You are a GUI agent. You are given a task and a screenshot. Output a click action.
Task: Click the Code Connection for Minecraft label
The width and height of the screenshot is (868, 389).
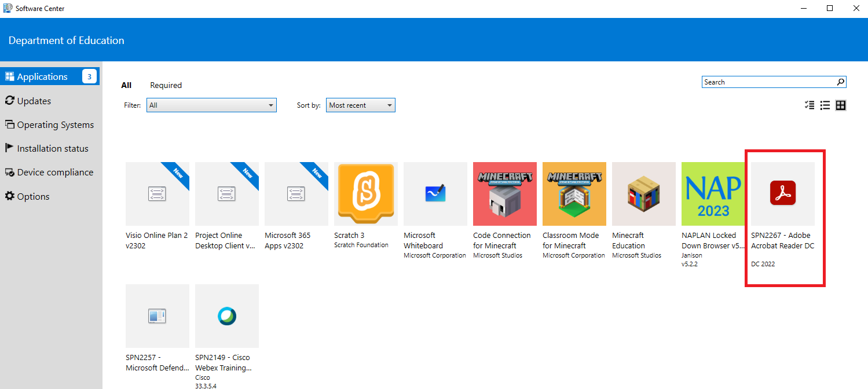[502, 240]
